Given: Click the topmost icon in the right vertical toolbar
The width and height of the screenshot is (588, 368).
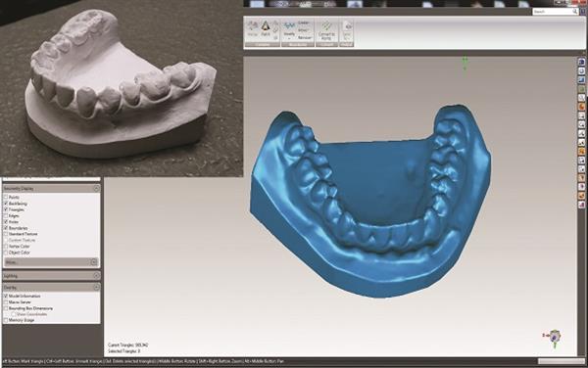Looking at the screenshot, I should [581, 62].
